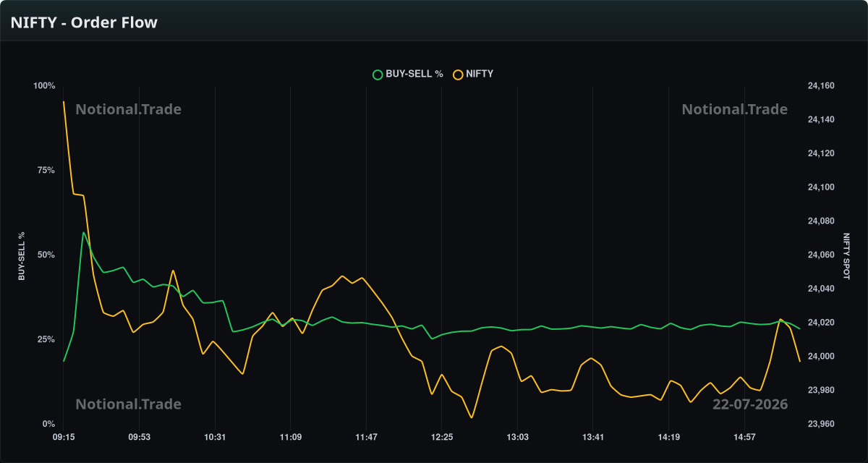
Task: Click the 22-07-2026 date watermark
Action: pos(750,404)
